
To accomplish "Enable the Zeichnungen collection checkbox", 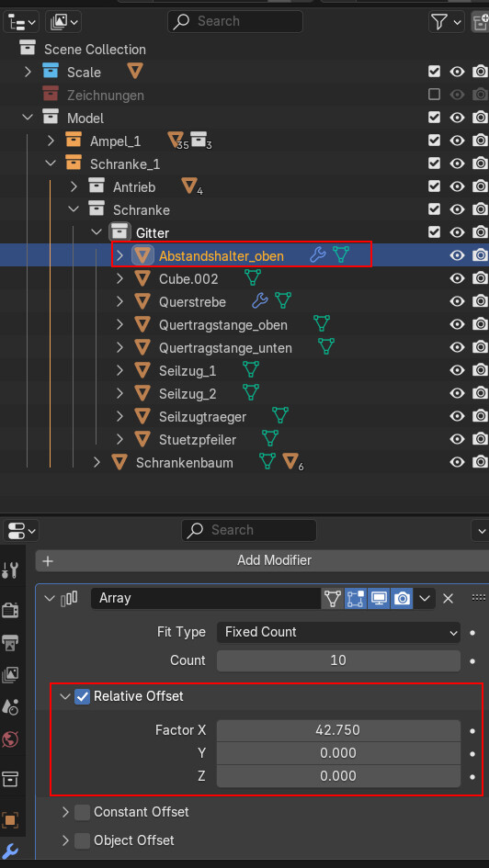I will (434, 95).
